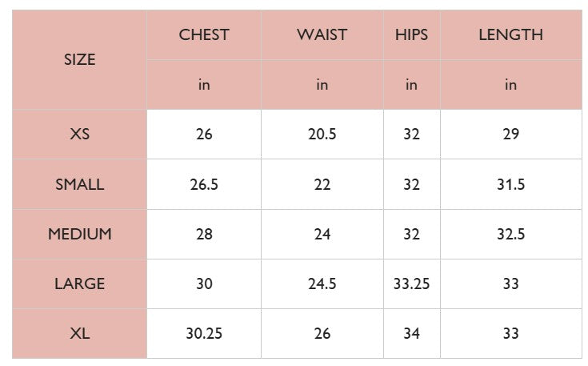This screenshot has height=366, width=588.
Task: Click the LARGE row label
Action: [79, 284]
